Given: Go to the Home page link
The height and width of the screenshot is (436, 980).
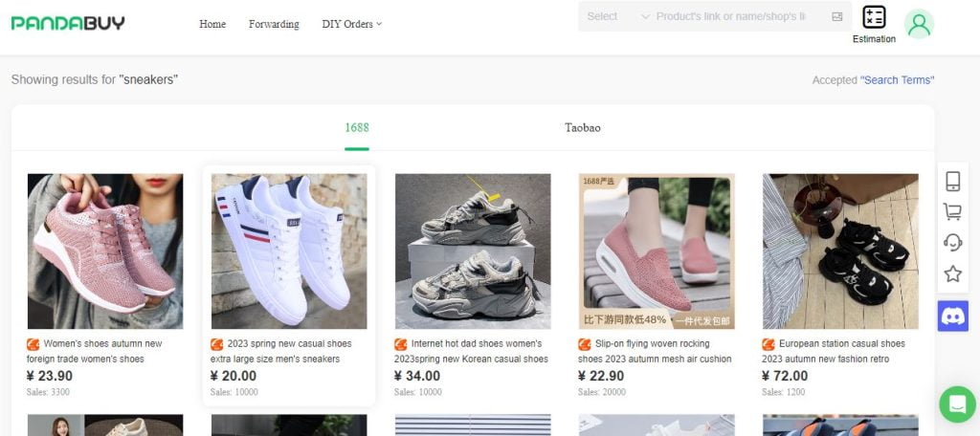Looking at the screenshot, I should (212, 24).
